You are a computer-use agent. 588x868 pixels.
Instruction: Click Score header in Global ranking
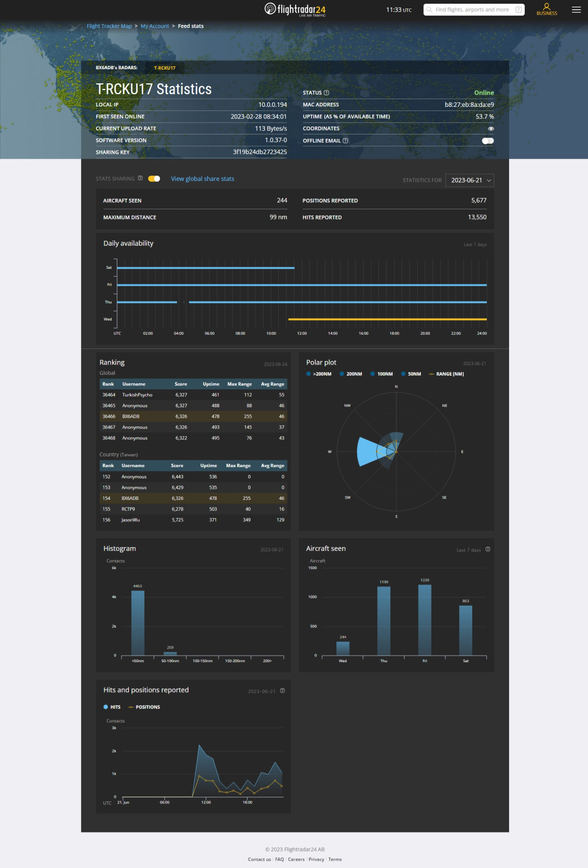(181, 384)
